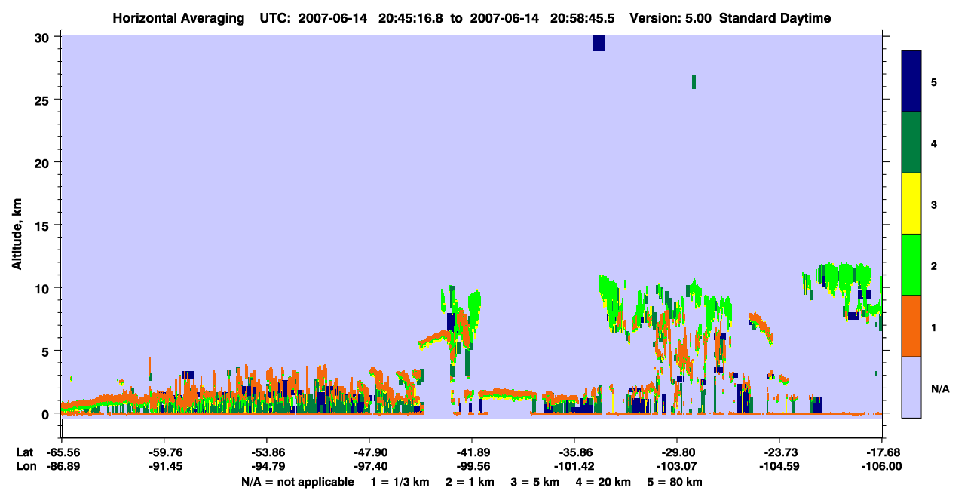Image resolution: width=980 pixels, height=503 pixels.
Task: Click latitude value -29.80
Action: click(677, 452)
